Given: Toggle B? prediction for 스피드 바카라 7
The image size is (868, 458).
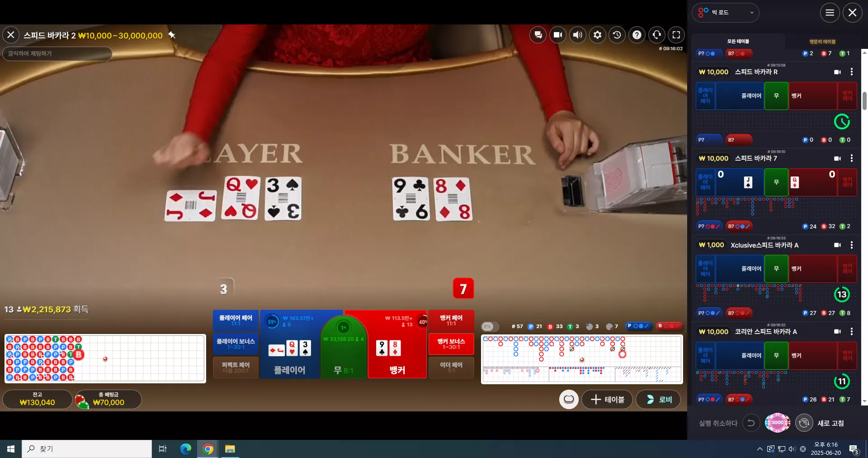Looking at the screenshot, I should click(x=739, y=226).
